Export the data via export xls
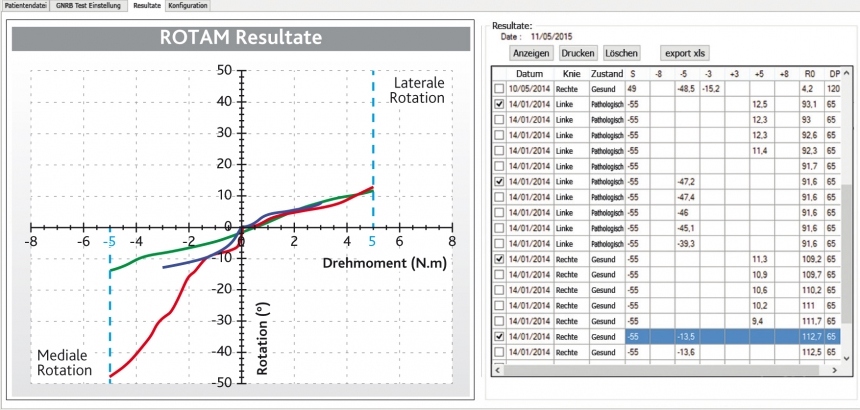This screenshot has width=860, height=410. coord(685,53)
